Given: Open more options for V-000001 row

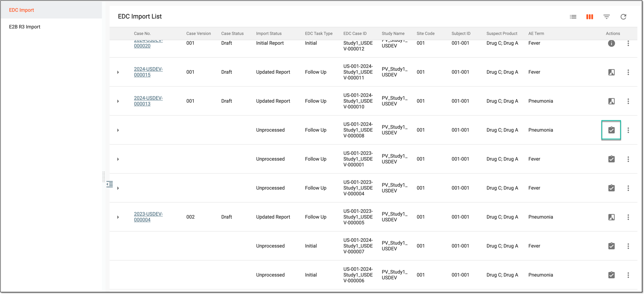Looking at the screenshot, I should coord(628,159).
